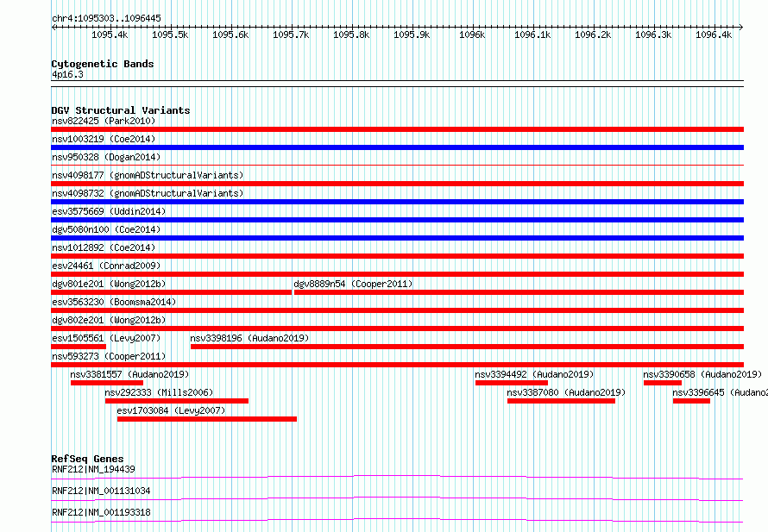Click the 1095.4k ruler tick label
Image resolution: width=768 pixels, height=532 pixels.
click(x=110, y=34)
